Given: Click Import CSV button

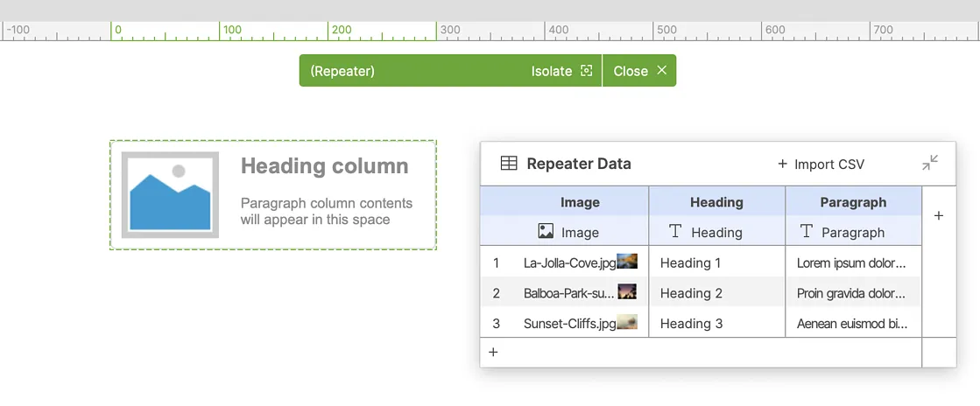Looking at the screenshot, I should click(821, 164).
